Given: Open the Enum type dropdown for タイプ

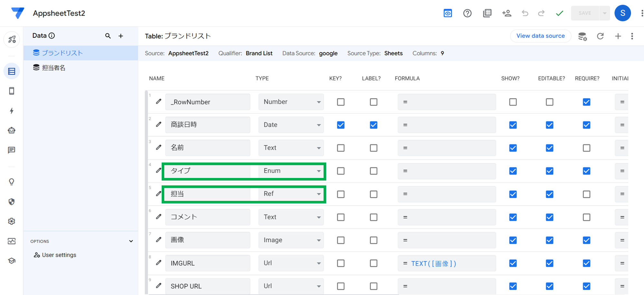Looking at the screenshot, I should click(x=291, y=171).
